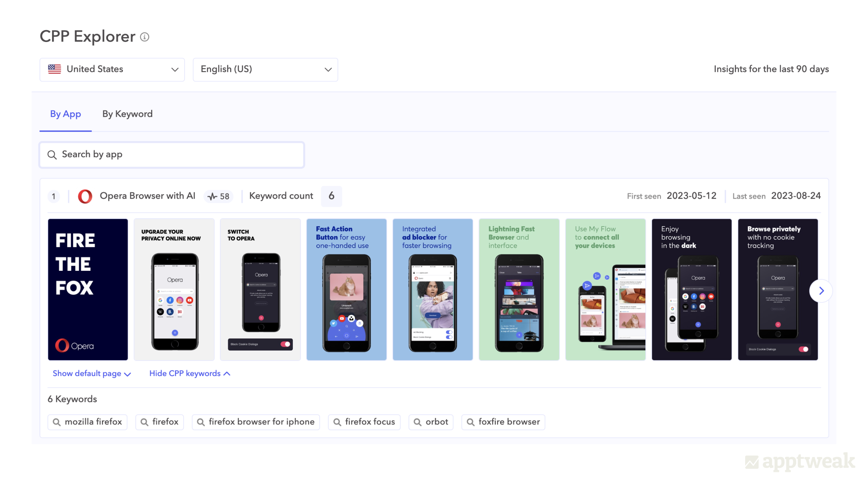Select the mozilla firefox keyword chip
The height and width of the screenshot is (482, 868).
click(x=87, y=422)
